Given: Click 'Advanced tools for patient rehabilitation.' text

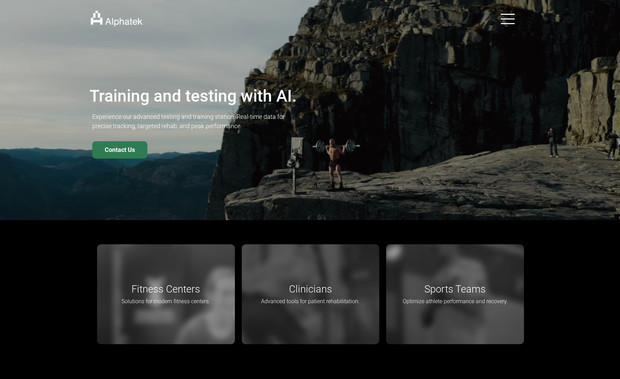Looking at the screenshot, I should (x=310, y=301).
